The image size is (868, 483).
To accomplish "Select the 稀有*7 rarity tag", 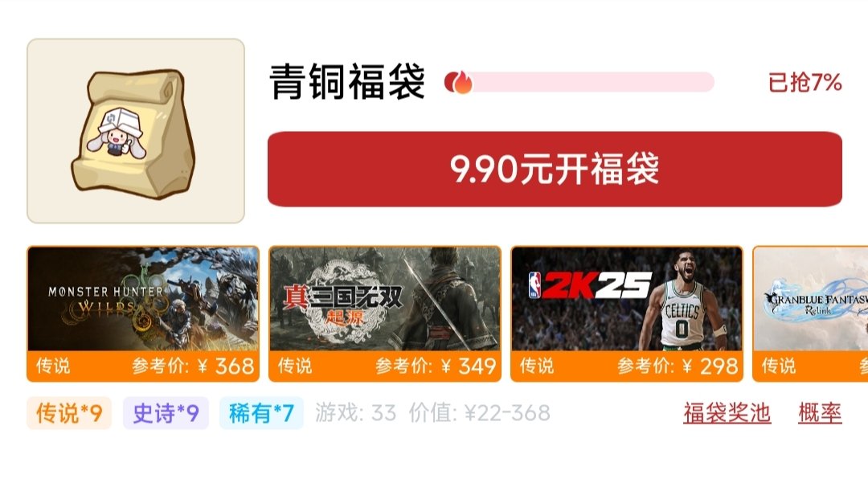I will coord(261,413).
